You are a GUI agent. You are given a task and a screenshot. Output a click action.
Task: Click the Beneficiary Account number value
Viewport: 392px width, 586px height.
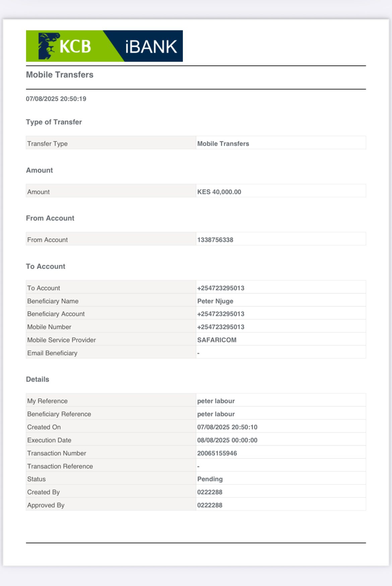pyautogui.click(x=221, y=314)
